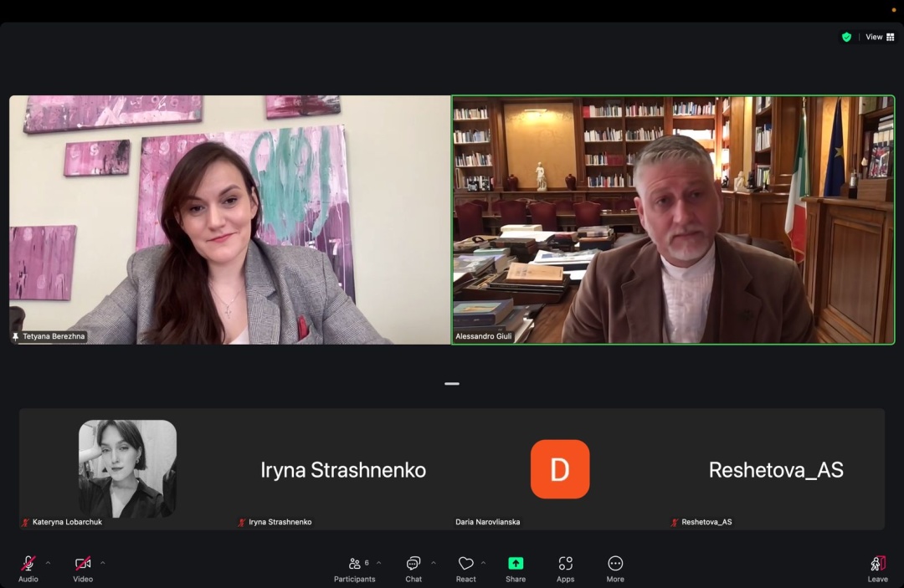Image resolution: width=904 pixels, height=588 pixels.
Task: Open the More options menu
Action: click(x=615, y=564)
